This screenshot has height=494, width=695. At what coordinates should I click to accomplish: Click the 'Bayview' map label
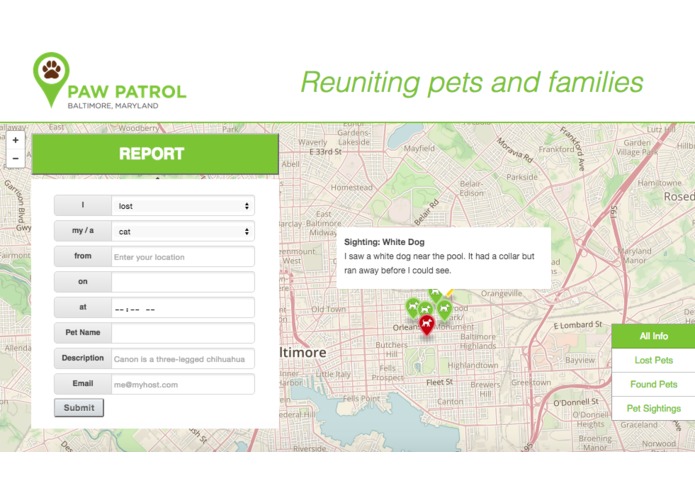point(580,360)
